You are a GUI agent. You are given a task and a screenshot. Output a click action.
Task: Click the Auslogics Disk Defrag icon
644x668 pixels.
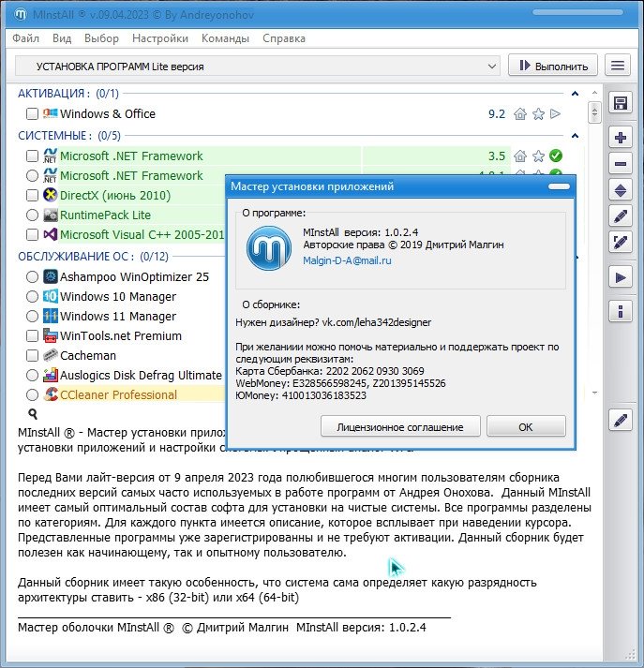51,375
